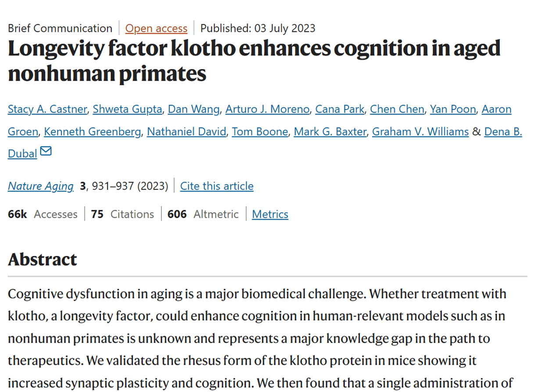Open Mark G. Baxter author details
Image resolution: width=556 pixels, height=392 pixels.
pos(330,132)
